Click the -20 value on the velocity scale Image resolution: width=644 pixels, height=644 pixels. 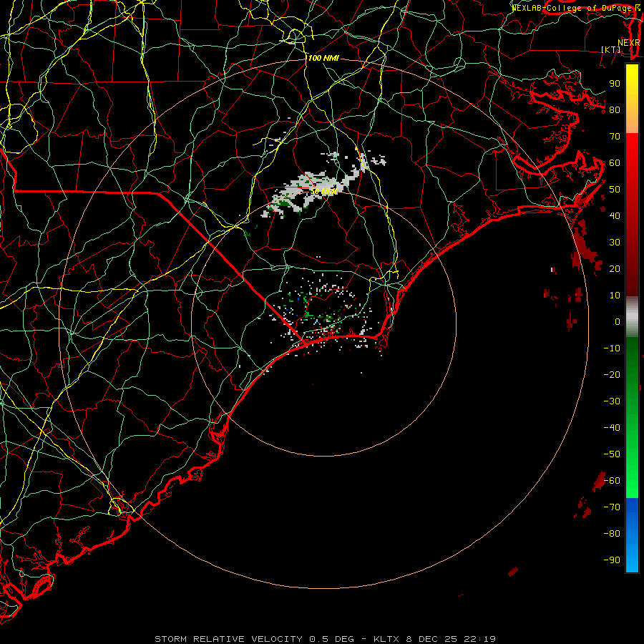[x=612, y=374]
